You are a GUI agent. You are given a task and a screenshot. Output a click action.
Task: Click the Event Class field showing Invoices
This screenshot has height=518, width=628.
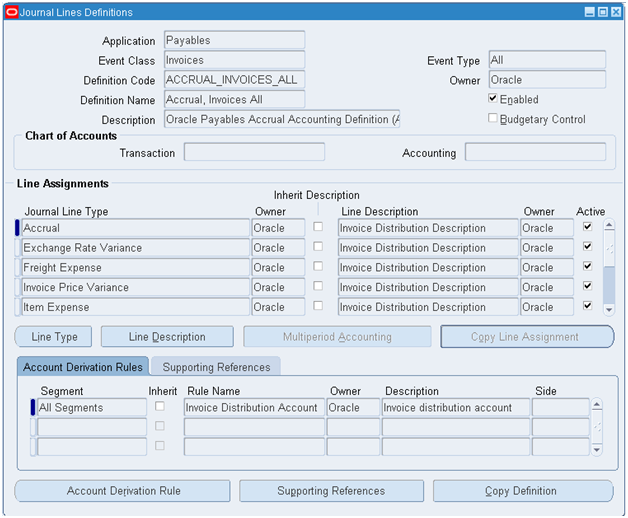point(234,60)
